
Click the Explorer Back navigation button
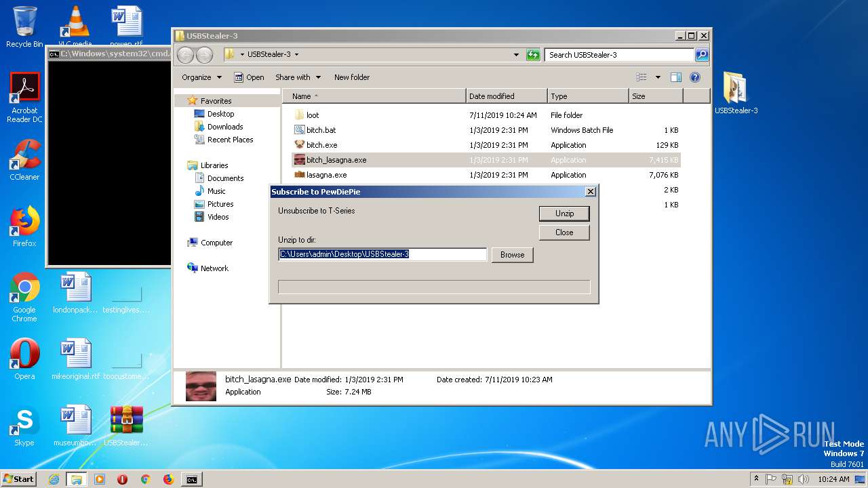[x=185, y=55]
